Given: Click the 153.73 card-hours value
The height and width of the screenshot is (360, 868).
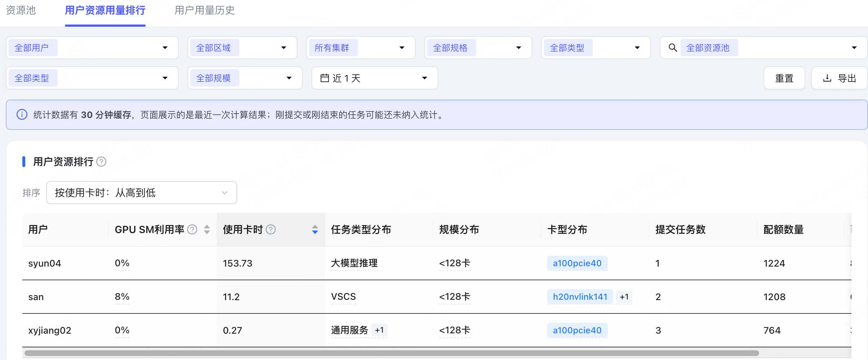Looking at the screenshot, I should click(238, 263).
